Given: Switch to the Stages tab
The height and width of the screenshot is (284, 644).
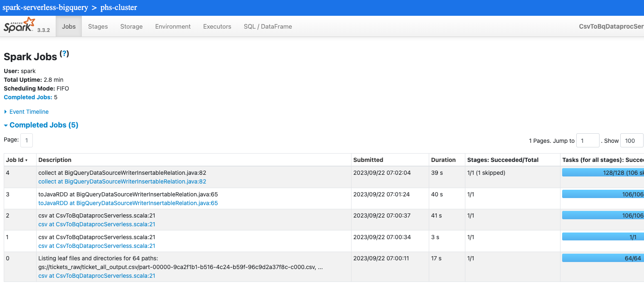Looking at the screenshot, I should point(98,26).
